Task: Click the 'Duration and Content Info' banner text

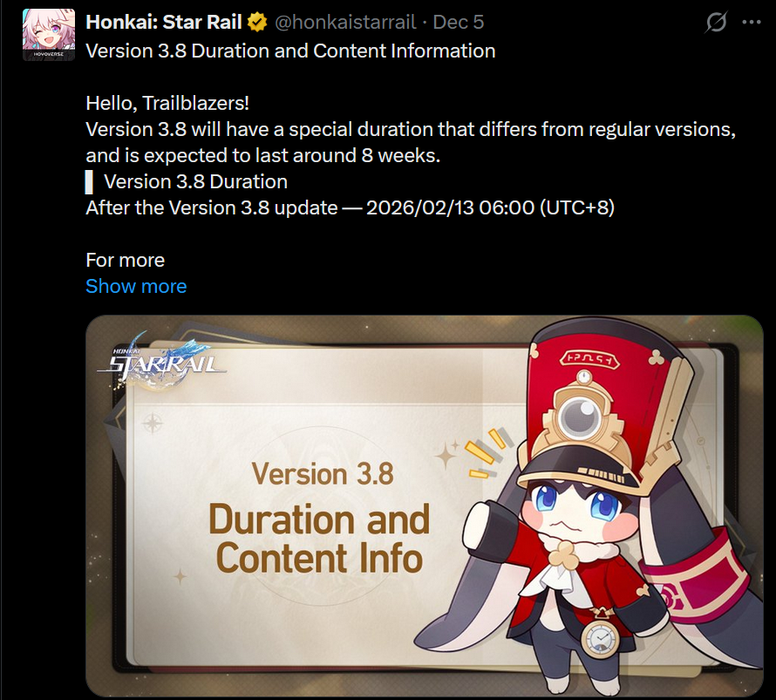Action: pyautogui.click(x=319, y=539)
